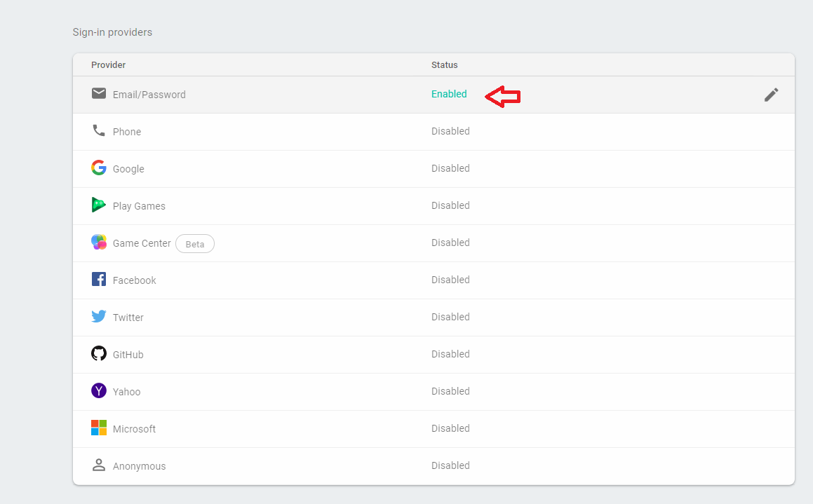The width and height of the screenshot is (813, 504).
Task: Click the Google logo icon
Action: tap(99, 168)
